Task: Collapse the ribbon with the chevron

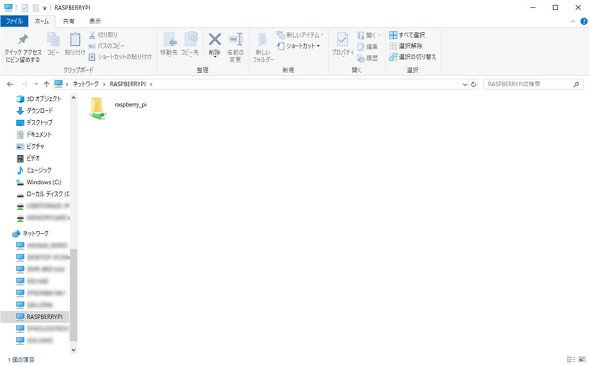Action: [573, 21]
